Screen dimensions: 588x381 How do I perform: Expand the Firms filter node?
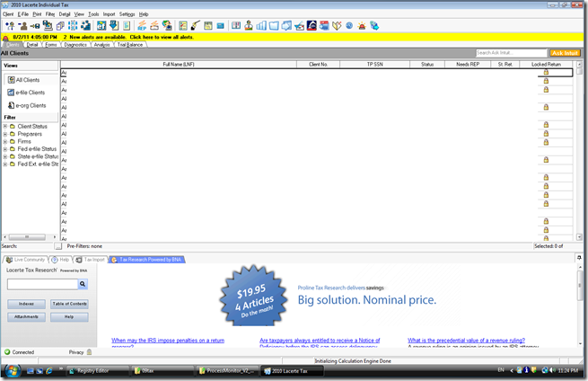click(x=5, y=141)
